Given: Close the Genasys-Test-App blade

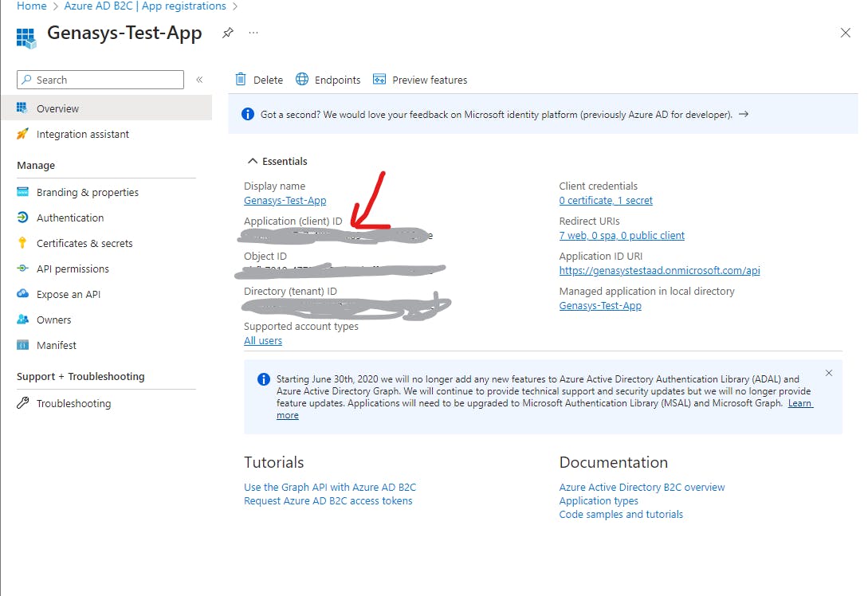Looking at the screenshot, I should [846, 33].
